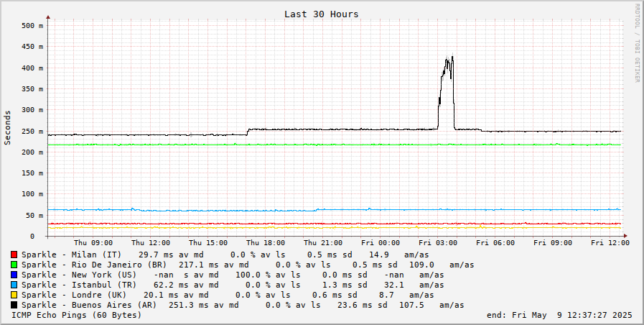
Task: Click the '350 m' y-axis value
Action: coord(32,89)
